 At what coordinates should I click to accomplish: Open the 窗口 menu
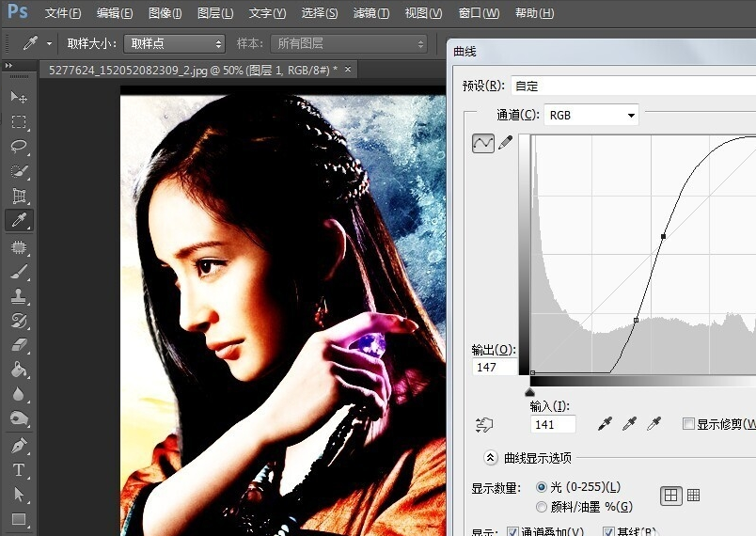click(479, 13)
